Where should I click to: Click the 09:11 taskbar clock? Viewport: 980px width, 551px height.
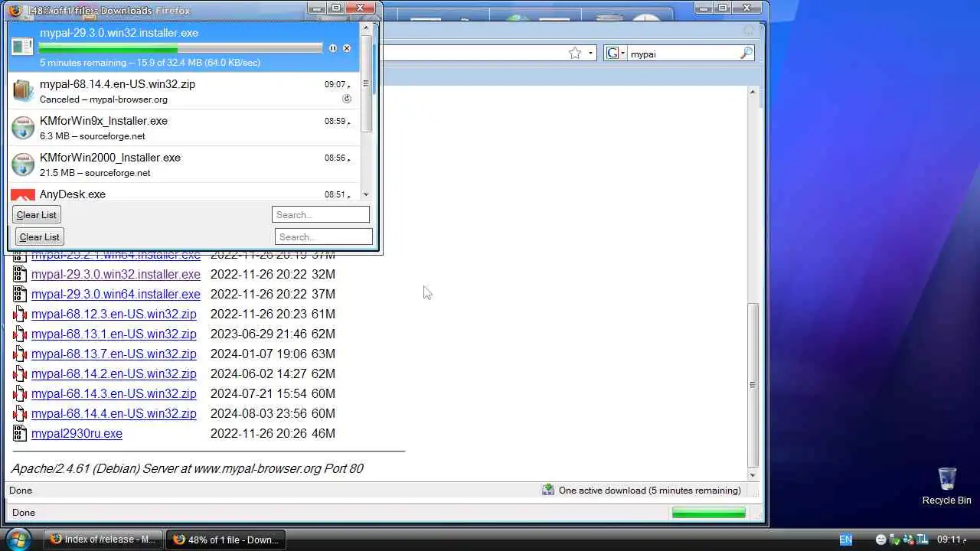[x=950, y=540]
